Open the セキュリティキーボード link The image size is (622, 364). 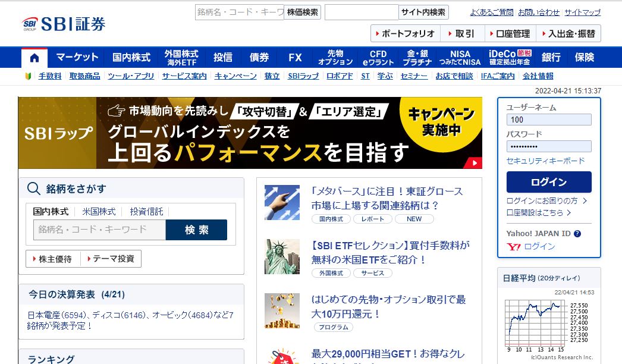545,161
